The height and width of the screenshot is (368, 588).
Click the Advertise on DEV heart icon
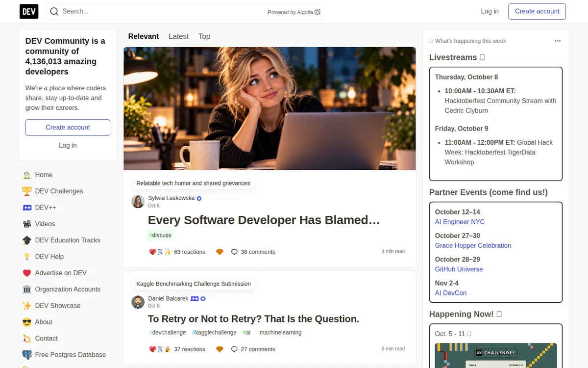(x=27, y=273)
